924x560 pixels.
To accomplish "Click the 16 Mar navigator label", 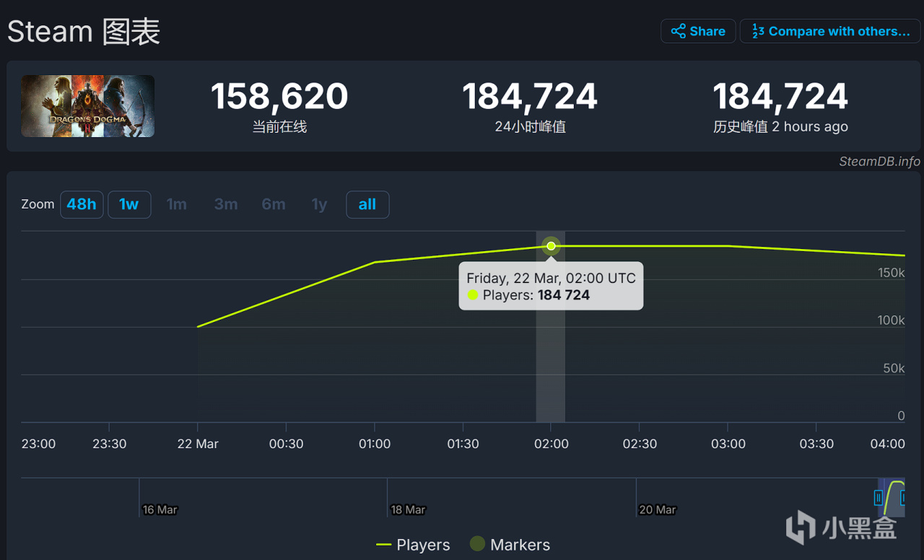I will coord(160,509).
